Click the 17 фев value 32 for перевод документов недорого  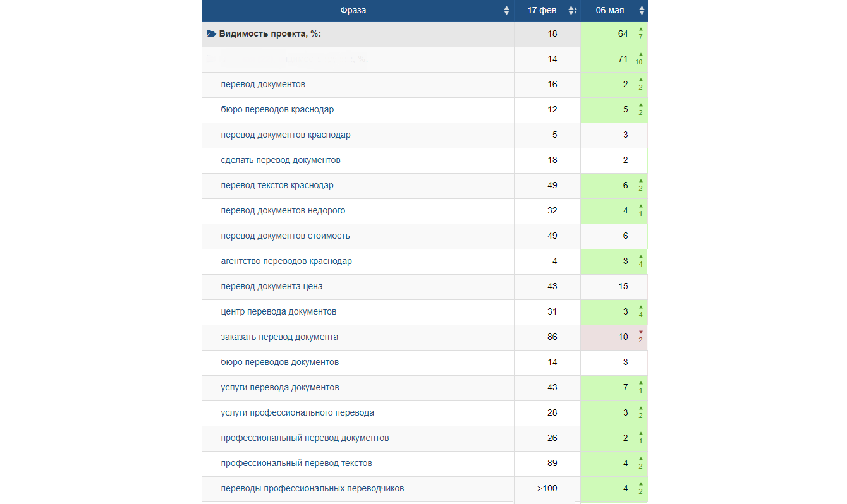click(x=552, y=211)
